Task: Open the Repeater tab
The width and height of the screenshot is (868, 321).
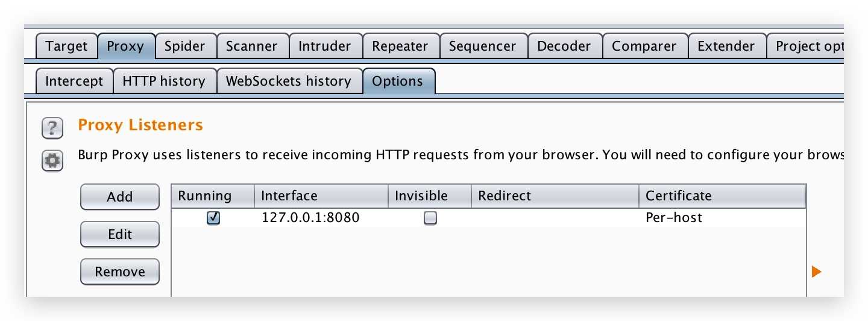Action: click(400, 46)
